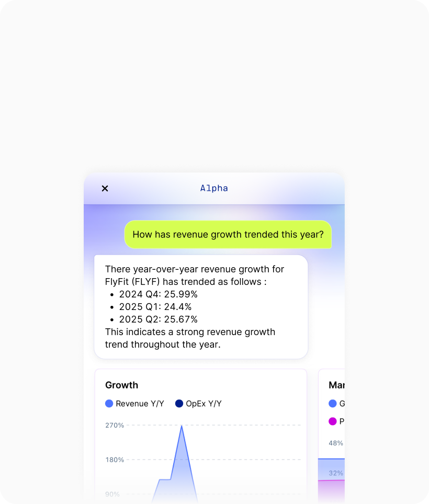Click the peak of the growth chart
This screenshot has height=504, width=429.
[x=182, y=426]
